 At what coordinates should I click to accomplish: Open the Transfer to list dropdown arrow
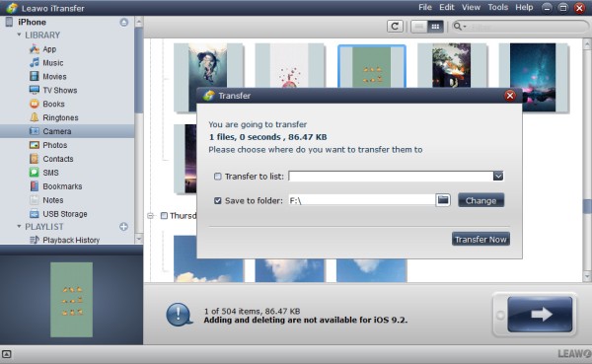tap(498, 176)
